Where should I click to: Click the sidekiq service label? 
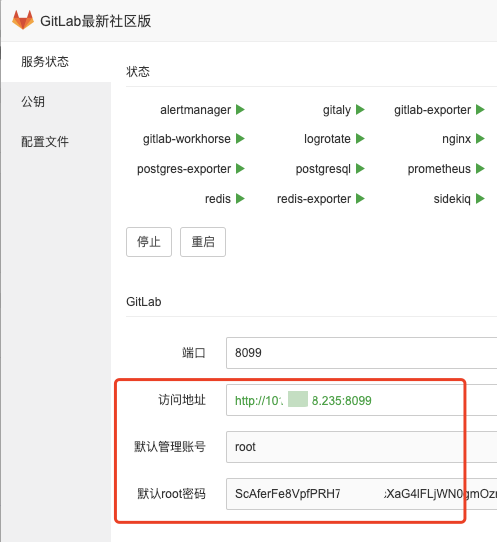pos(452,199)
